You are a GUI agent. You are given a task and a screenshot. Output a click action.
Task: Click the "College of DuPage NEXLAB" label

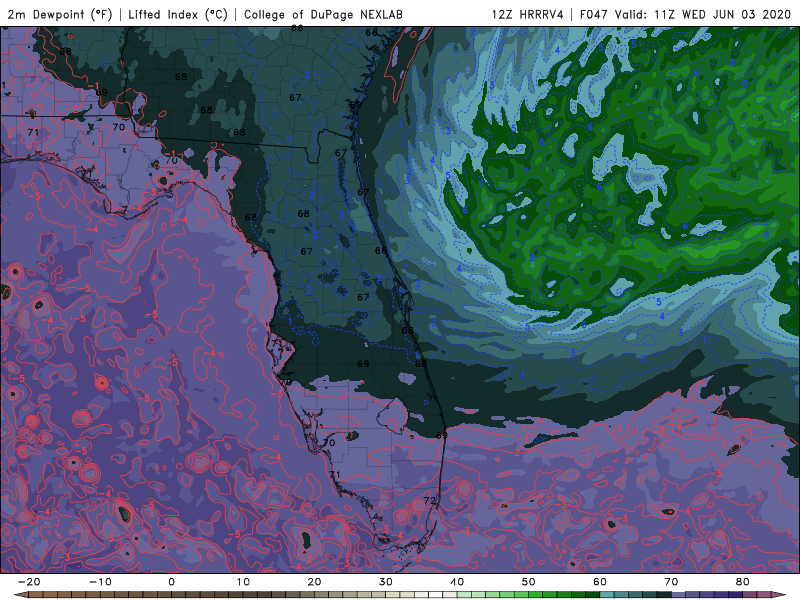coord(323,15)
